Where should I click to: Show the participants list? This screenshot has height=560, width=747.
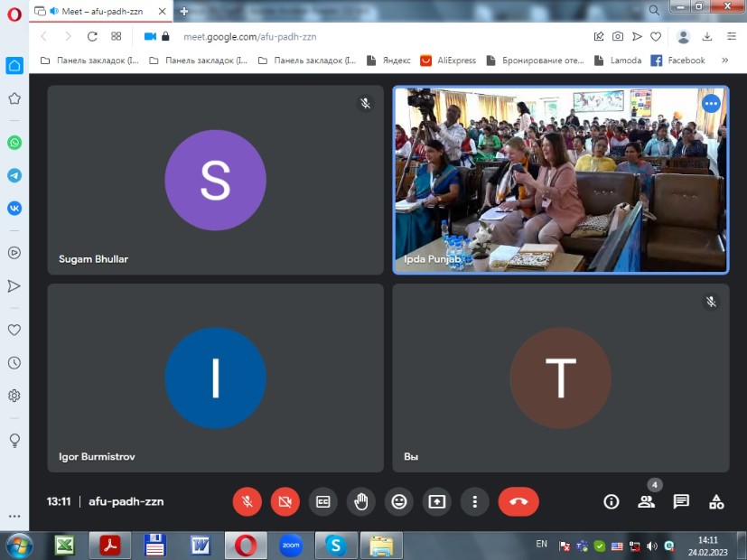click(646, 501)
